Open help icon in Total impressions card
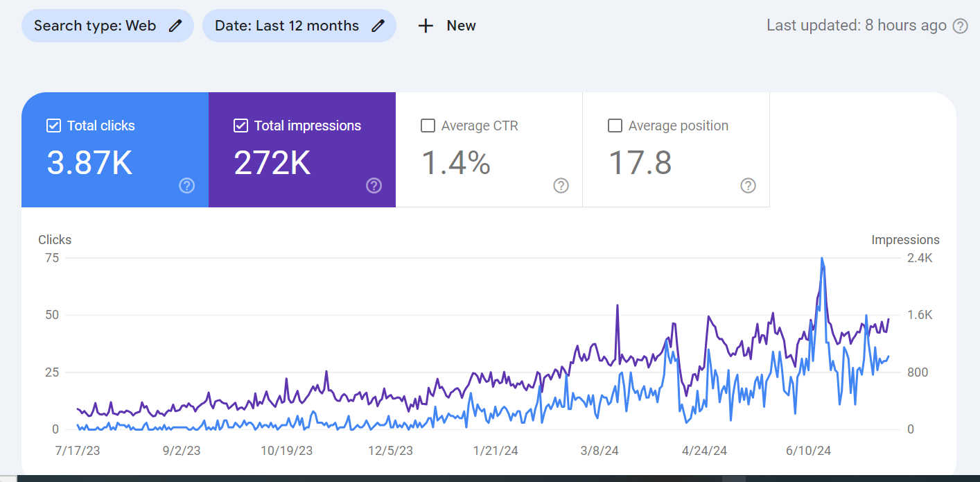 374,185
